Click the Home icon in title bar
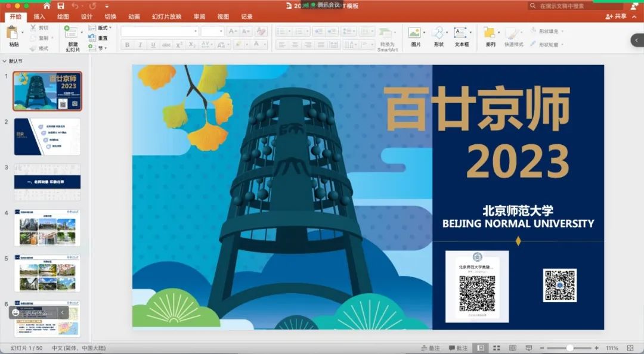 pos(47,6)
